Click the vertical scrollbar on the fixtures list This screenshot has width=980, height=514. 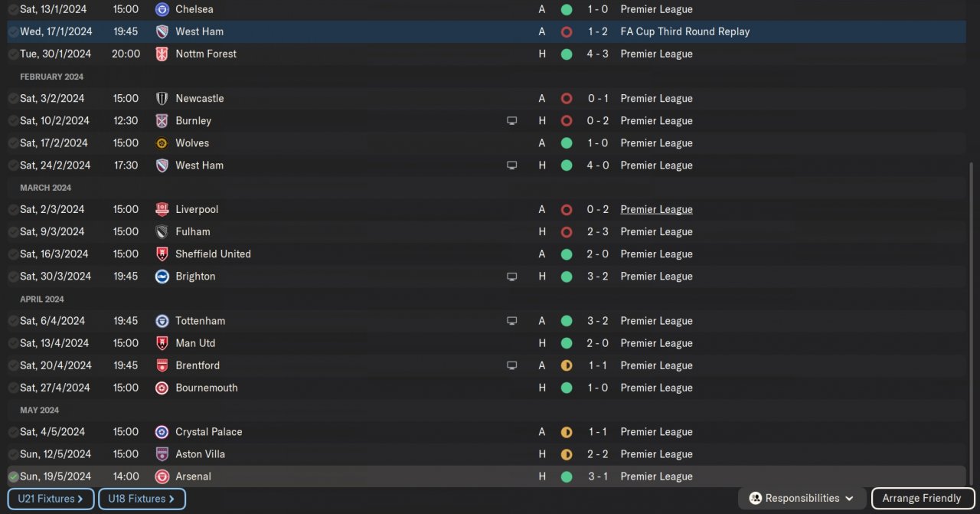point(972,322)
